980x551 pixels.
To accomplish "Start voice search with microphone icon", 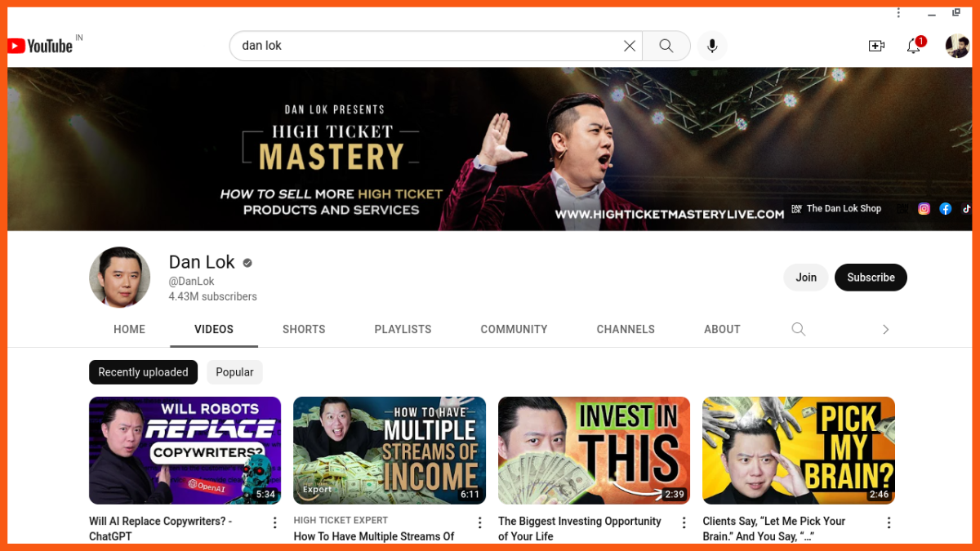I will pyautogui.click(x=712, y=46).
